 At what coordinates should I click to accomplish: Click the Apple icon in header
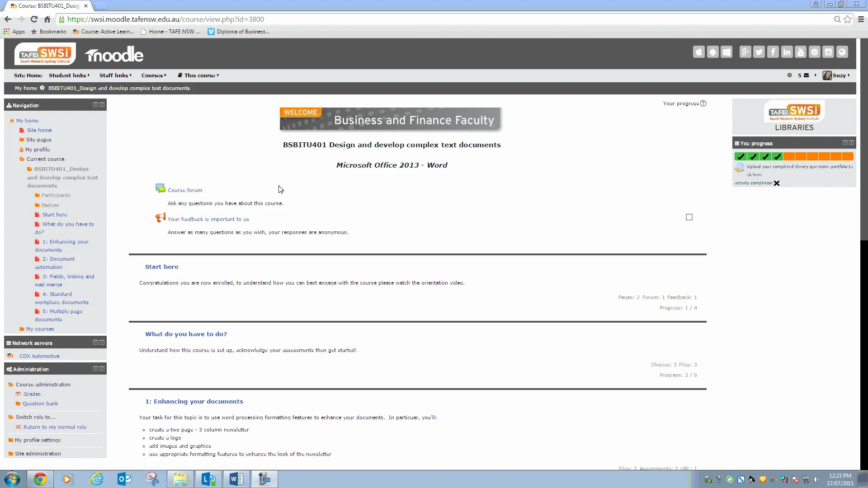point(699,52)
